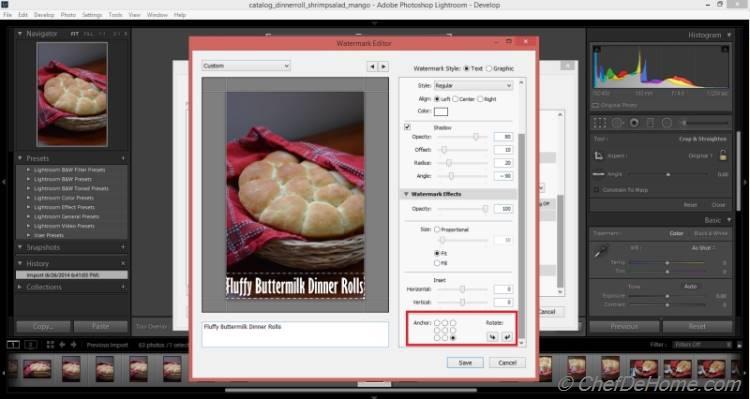
Task: Click the watermark text input box
Action: (x=295, y=334)
